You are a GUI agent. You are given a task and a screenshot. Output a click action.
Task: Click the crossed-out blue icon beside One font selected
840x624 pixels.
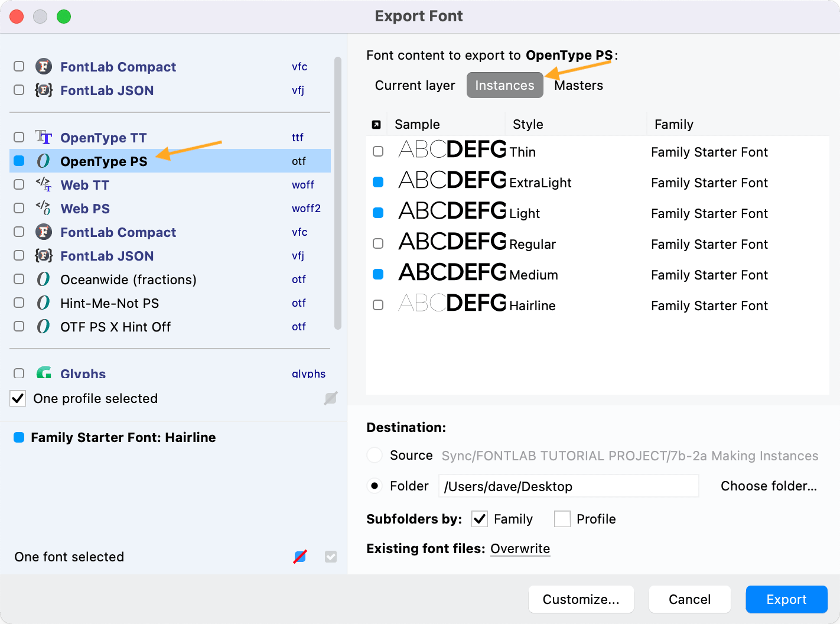coord(300,557)
